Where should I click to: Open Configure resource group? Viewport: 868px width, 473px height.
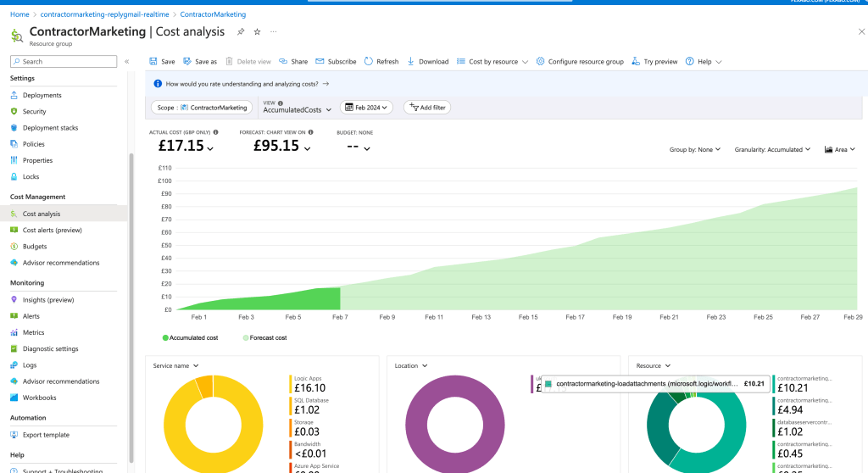coord(580,62)
